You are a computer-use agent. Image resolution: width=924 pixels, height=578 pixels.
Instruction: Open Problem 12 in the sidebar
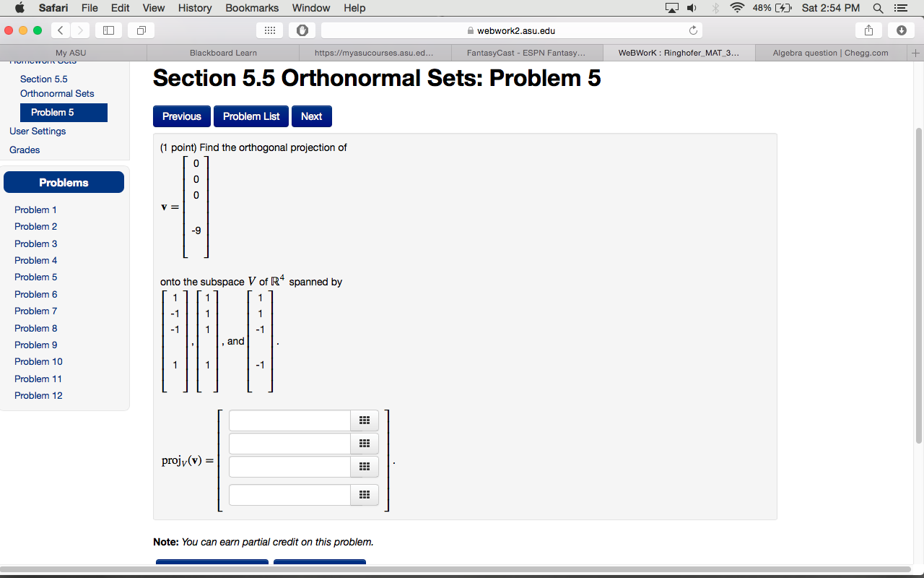[38, 396]
